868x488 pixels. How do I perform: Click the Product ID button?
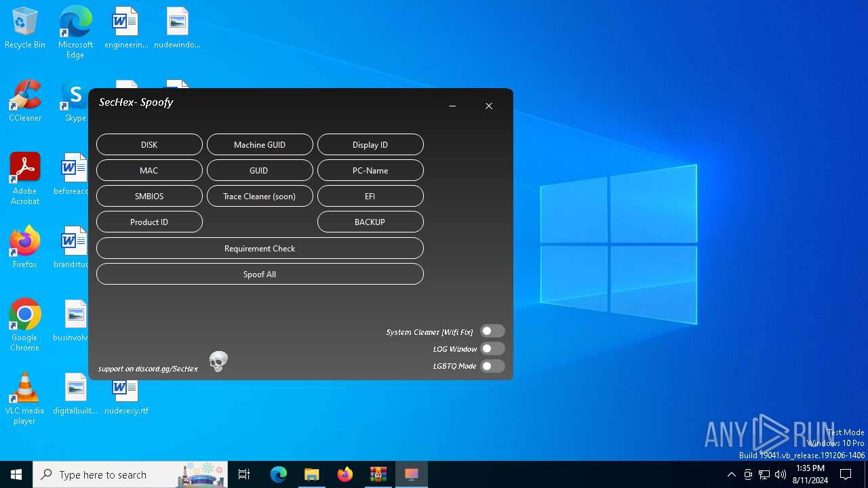pos(149,222)
